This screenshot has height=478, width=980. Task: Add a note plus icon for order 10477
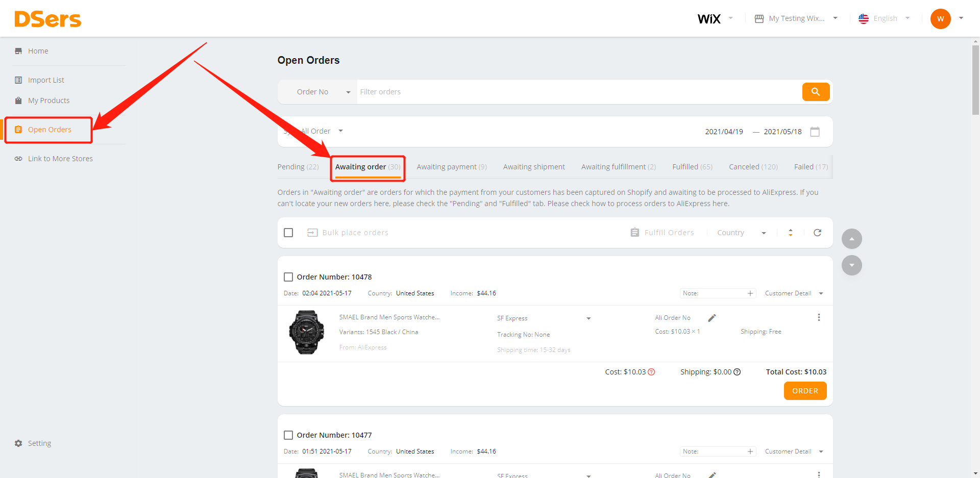click(x=750, y=451)
